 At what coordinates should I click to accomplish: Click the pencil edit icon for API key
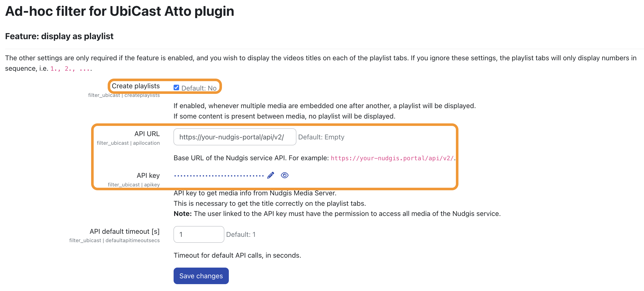(271, 175)
